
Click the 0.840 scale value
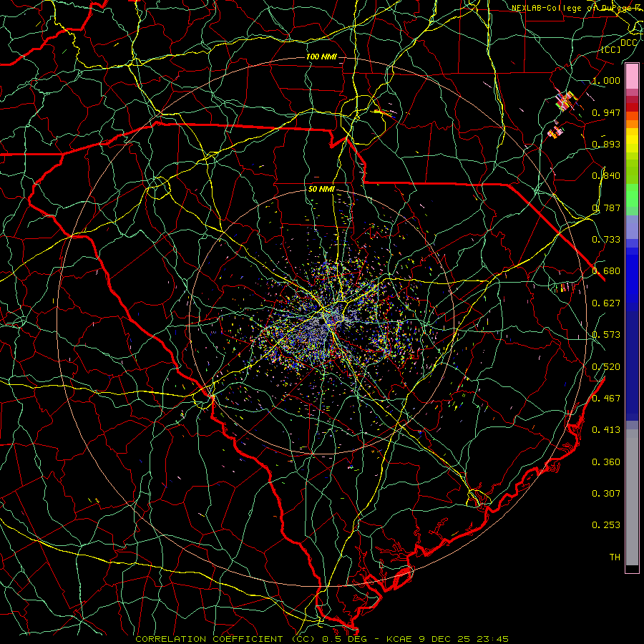click(606, 176)
